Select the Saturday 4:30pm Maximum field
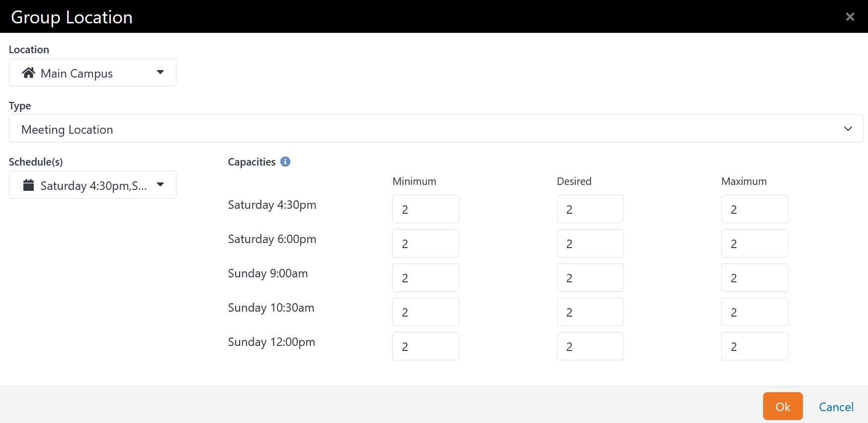 tap(755, 209)
